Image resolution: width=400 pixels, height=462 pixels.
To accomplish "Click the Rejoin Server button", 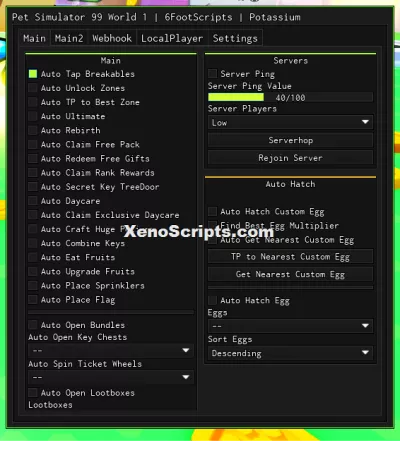I will (x=290, y=158).
